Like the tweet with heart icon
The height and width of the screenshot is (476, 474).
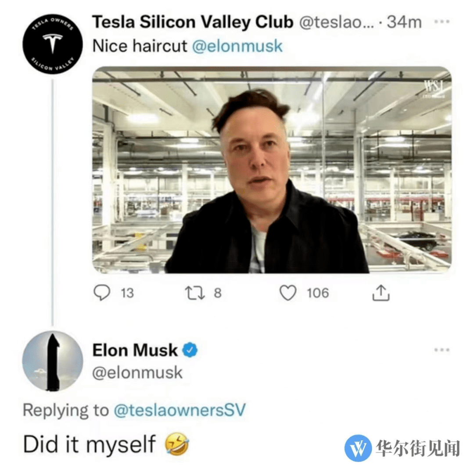coord(287,293)
